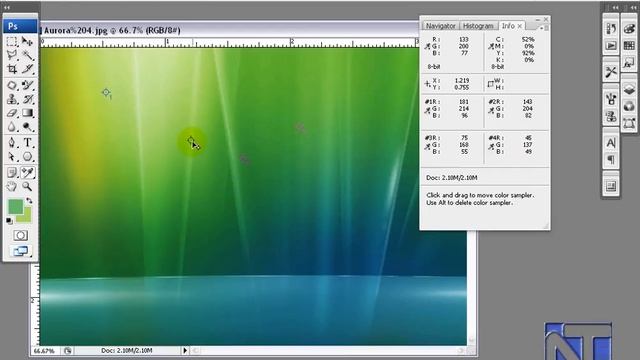Select the Path Selection tool
Viewport: 640px width, 360px height.
click(x=12, y=156)
